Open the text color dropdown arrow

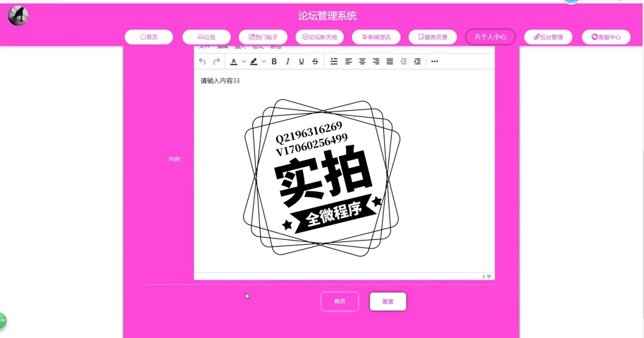pos(244,61)
